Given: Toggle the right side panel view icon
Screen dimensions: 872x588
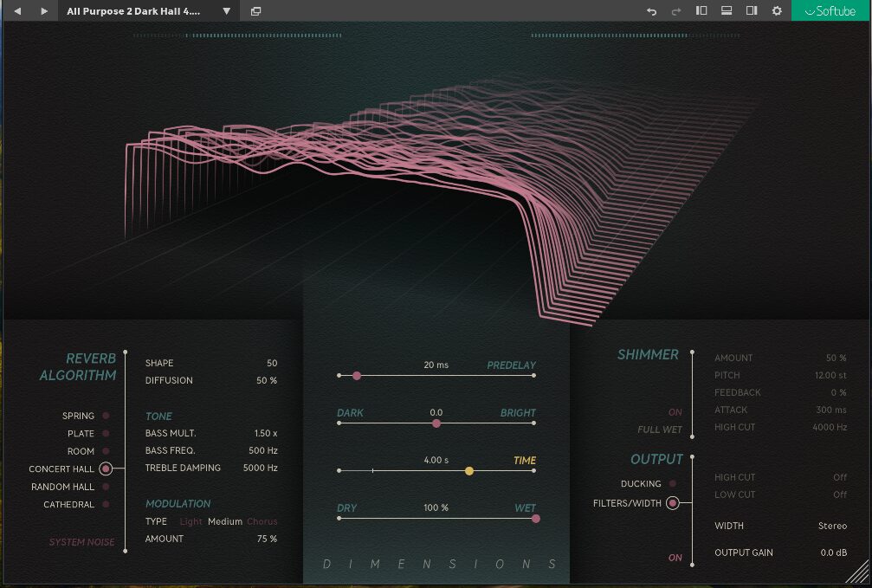Looking at the screenshot, I should point(752,10).
